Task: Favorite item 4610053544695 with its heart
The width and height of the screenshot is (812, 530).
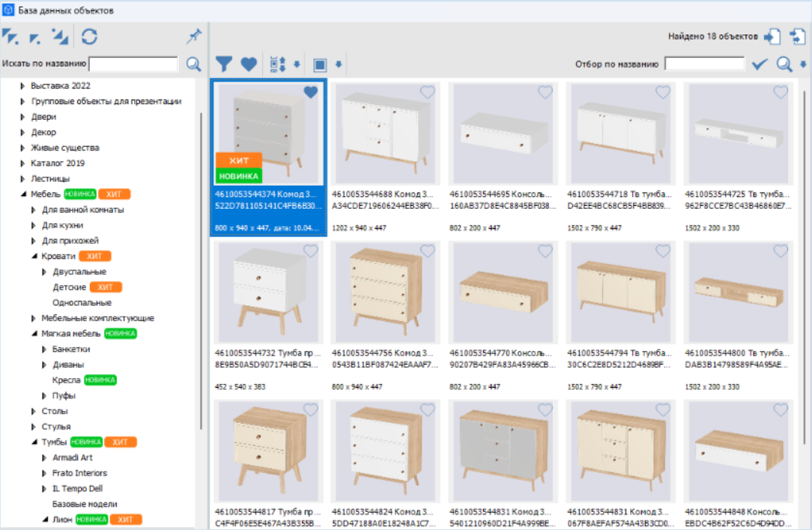Action: tap(545, 92)
